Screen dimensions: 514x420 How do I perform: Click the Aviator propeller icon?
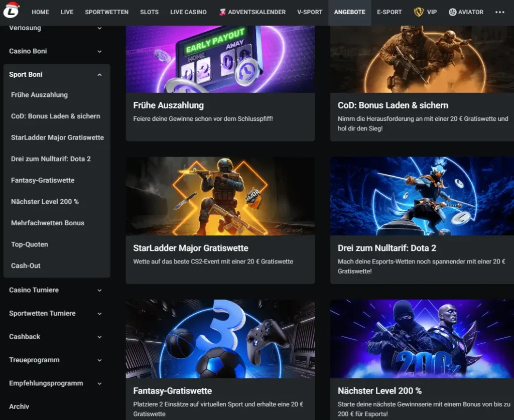pos(452,12)
